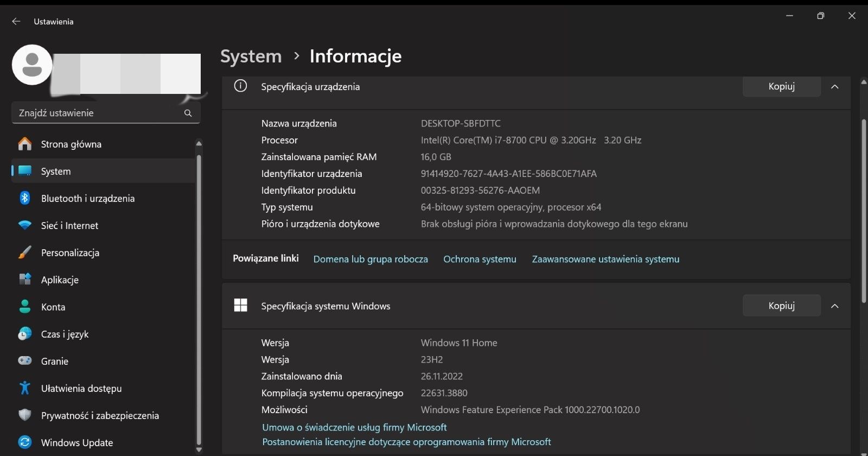Click the sidebar scrollbar up arrow
Image resolution: width=868 pixels, height=456 pixels.
(199, 143)
